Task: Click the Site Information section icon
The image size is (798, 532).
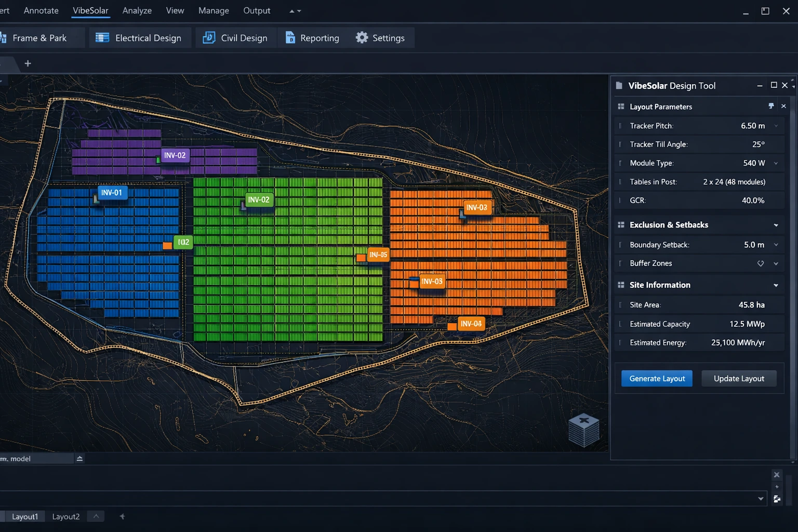Action: point(621,285)
